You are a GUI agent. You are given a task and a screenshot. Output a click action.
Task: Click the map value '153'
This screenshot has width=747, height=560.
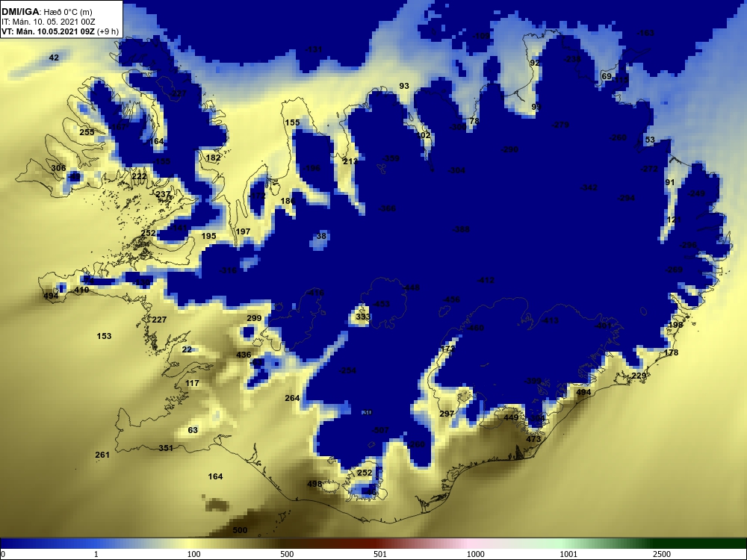coord(104,336)
